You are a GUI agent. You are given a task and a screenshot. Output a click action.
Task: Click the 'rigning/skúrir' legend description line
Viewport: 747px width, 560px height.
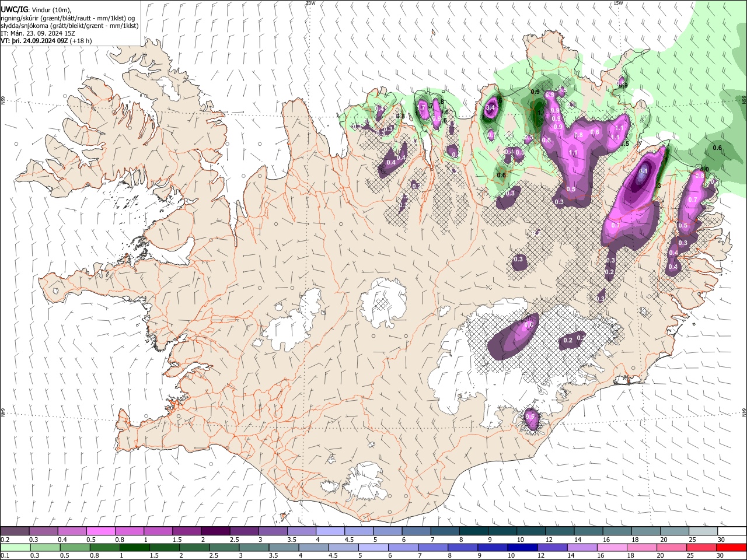[x=68, y=17]
